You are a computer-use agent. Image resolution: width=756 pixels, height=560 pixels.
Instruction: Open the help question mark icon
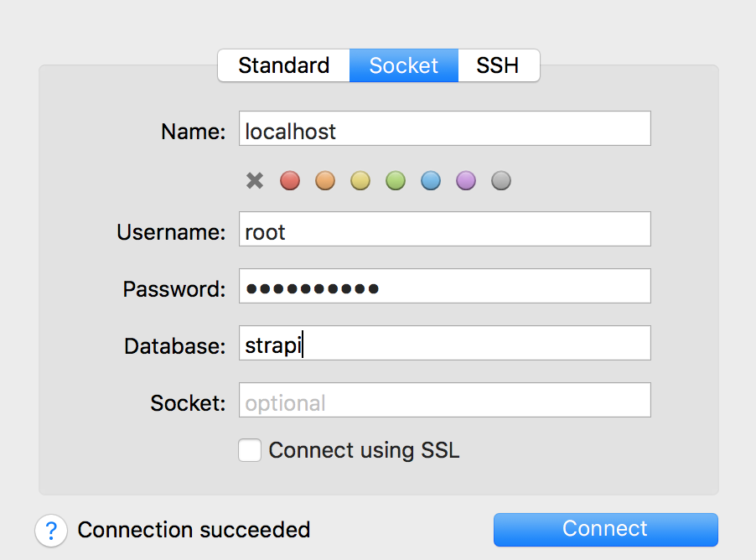(50, 530)
